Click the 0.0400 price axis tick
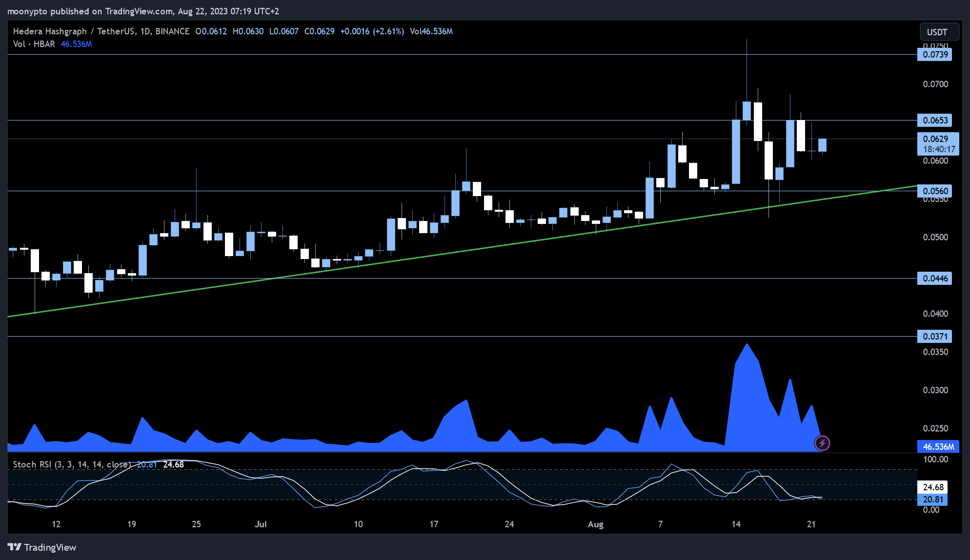 (x=935, y=314)
